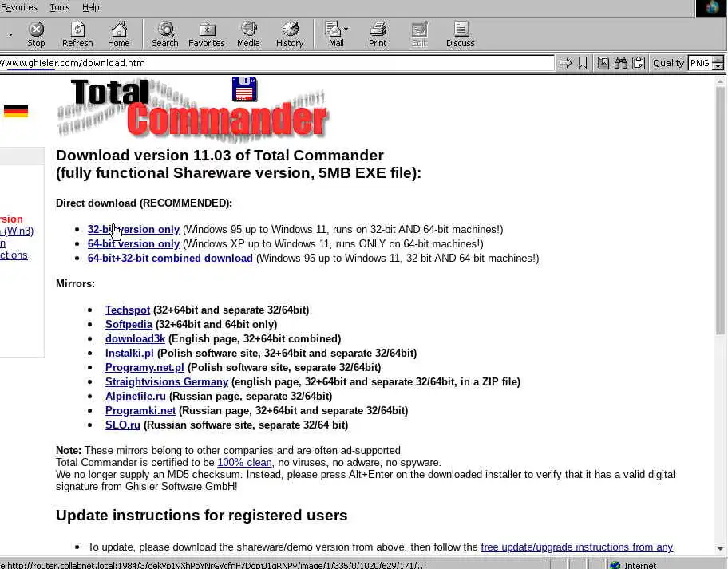Click the browser throbber logo icon
The width and height of the screenshot is (728, 569).
pos(711,8)
